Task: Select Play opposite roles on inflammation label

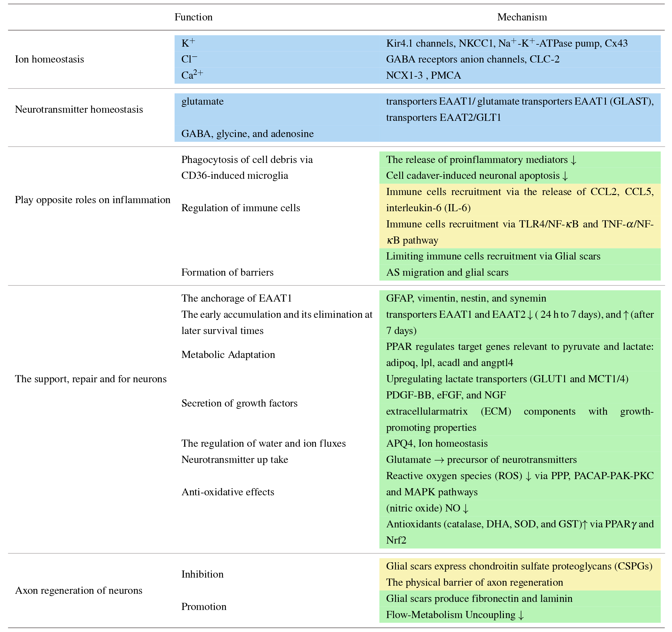Action: coord(92,200)
